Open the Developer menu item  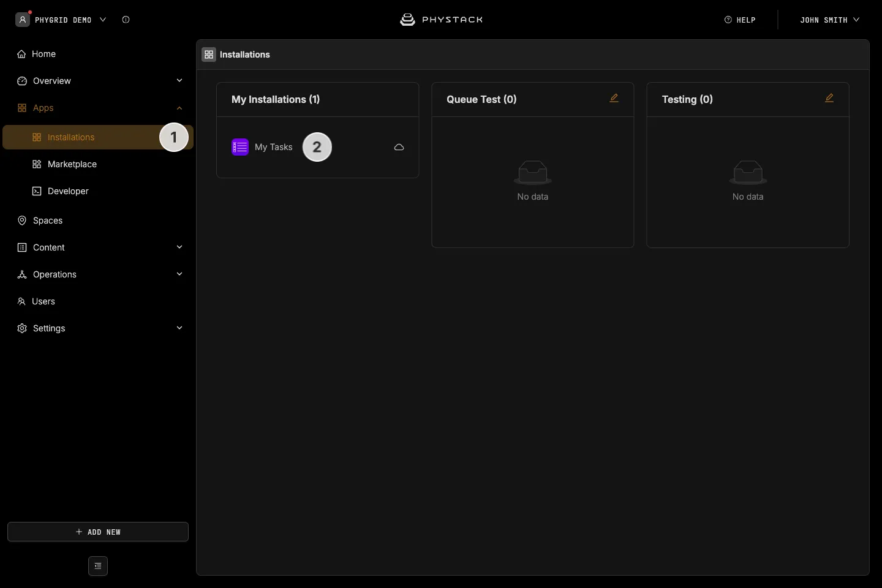tap(98, 191)
